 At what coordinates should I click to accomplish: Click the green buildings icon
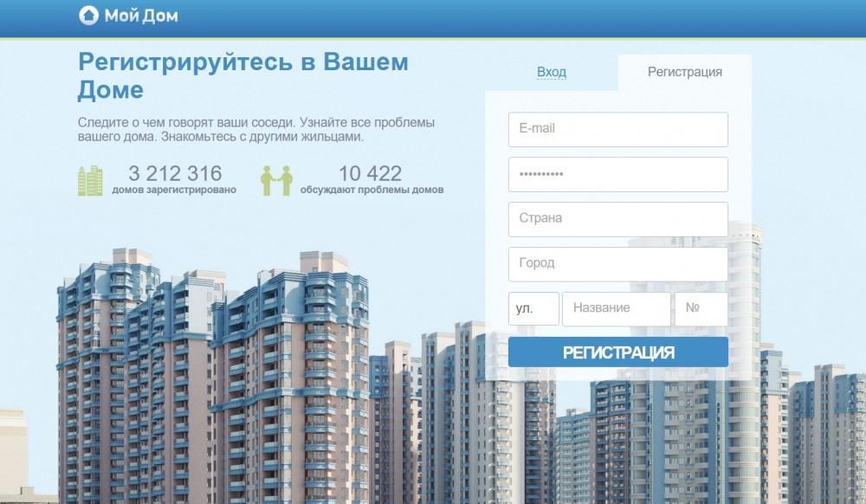click(90, 180)
